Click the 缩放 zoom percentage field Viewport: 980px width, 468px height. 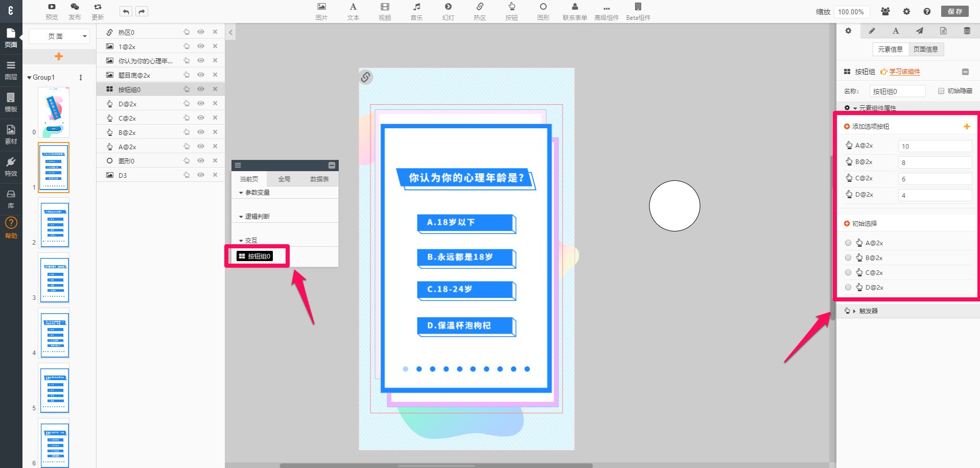point(851,12)
